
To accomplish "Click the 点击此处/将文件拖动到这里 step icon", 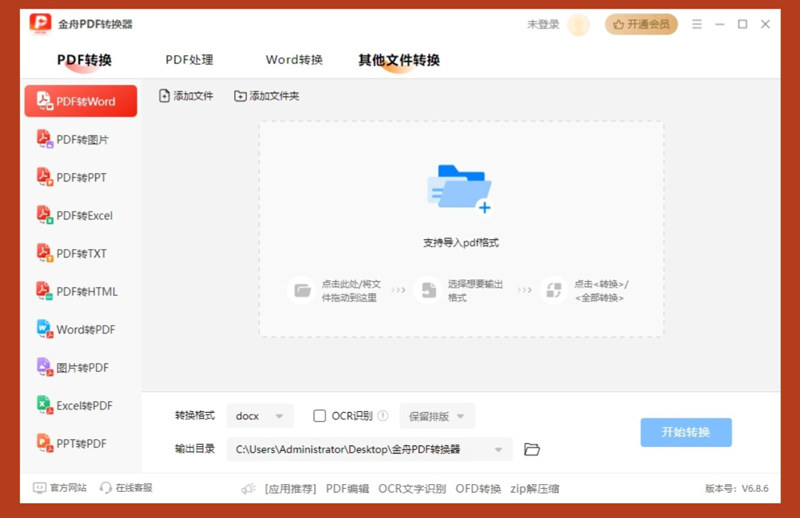I will (302, 290).
